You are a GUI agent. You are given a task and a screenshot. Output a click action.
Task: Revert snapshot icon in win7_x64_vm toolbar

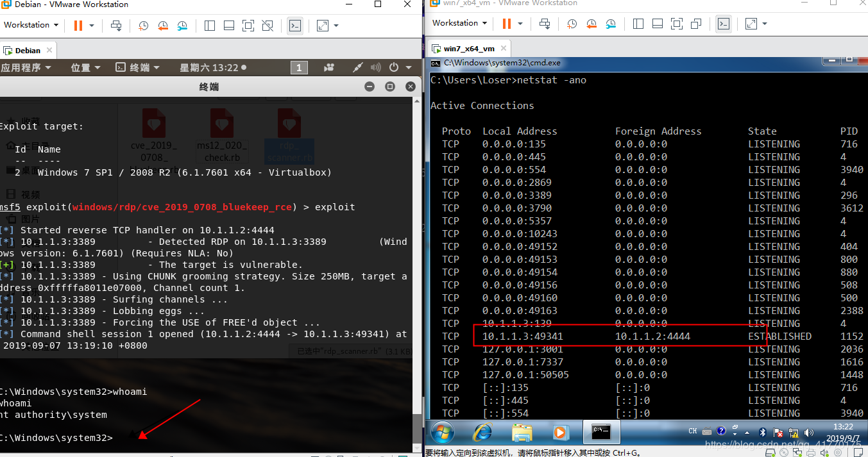click(x=591, y=24)
